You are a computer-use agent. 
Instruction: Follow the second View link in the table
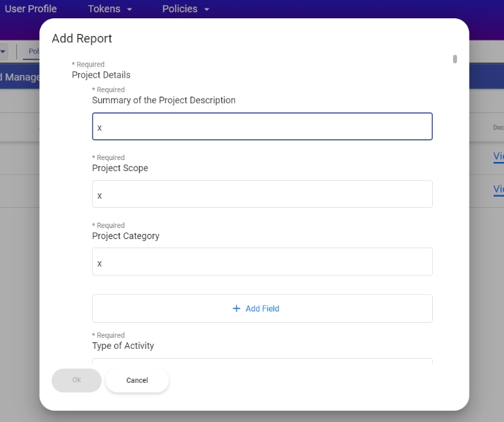(x=498, y=189)
